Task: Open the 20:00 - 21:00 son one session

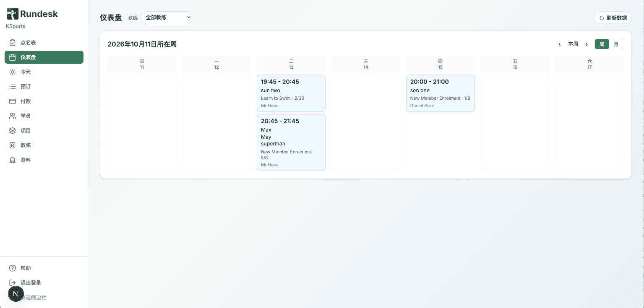Action: [x=441, y=93]
